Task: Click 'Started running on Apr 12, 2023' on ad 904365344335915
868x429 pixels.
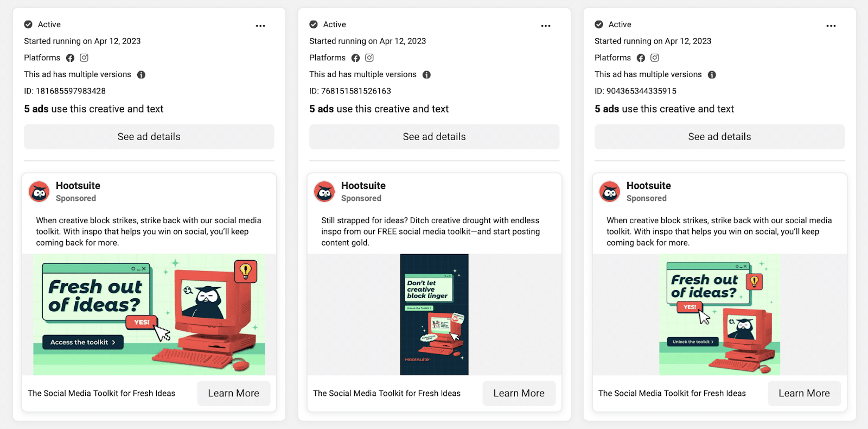Action: coord(653,41)
